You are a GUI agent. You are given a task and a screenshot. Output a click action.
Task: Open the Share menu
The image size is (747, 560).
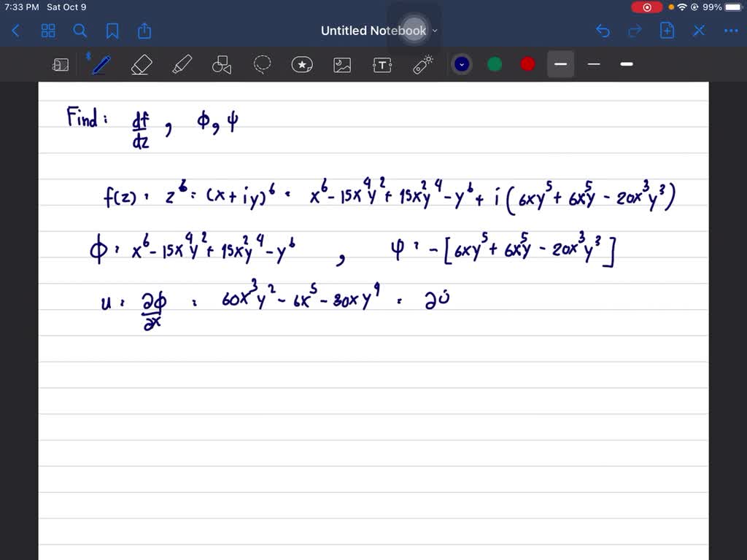[144, 31]
